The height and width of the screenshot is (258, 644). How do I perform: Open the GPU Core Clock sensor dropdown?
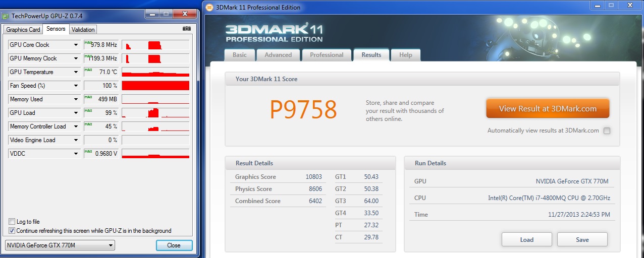pos(76,45)
